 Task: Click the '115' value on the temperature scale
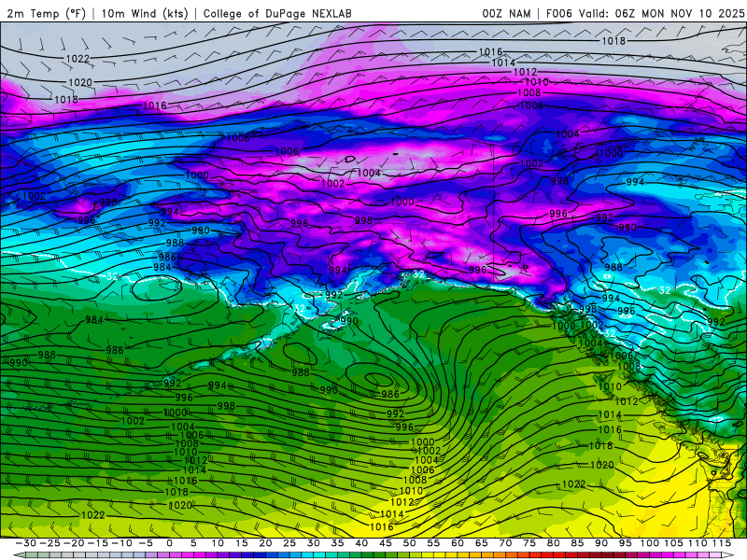(722, 543)
